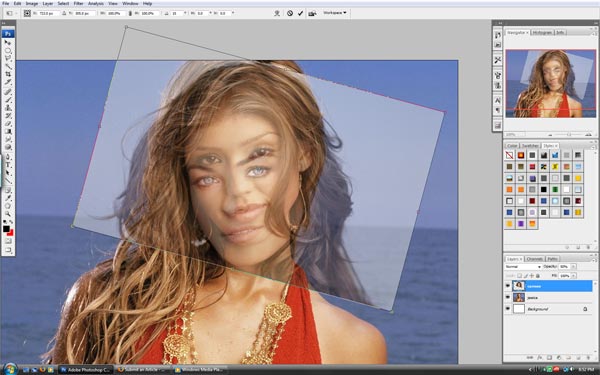Click the Lock position cross icon
The height and width of the screenshot is (375, 600).
click(x=532, y=276)
